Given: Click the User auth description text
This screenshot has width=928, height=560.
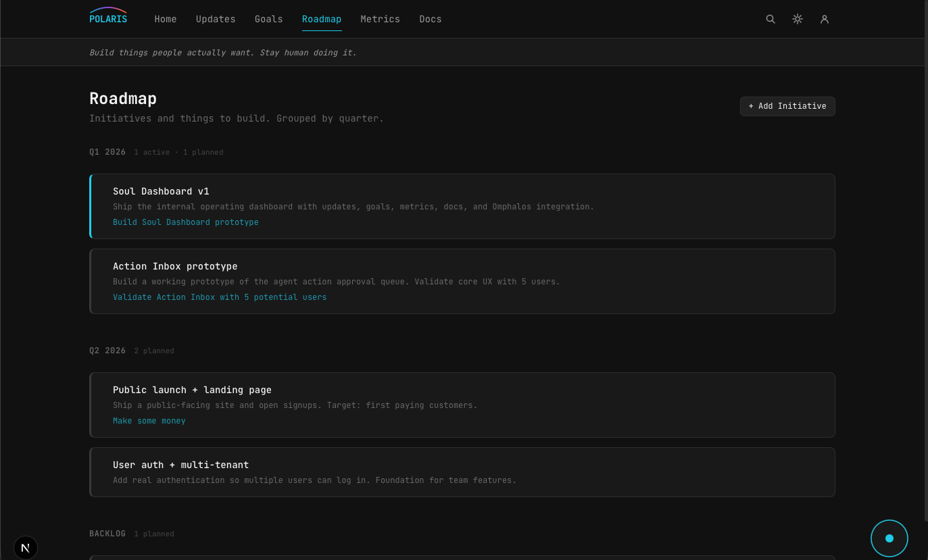Looking at the screenshot, I should 314,480.
